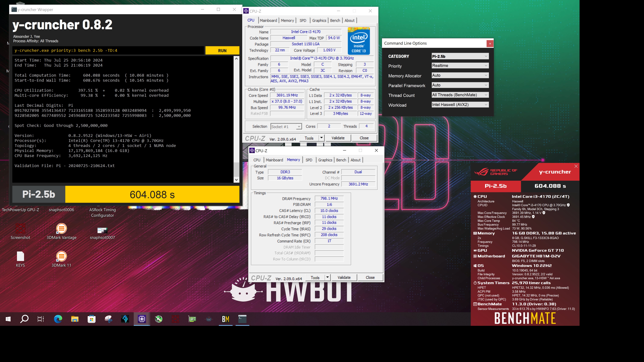
Task: Open About tab in lower CPU-Z window
Action: pyautogui.click(x=355, y=160)
